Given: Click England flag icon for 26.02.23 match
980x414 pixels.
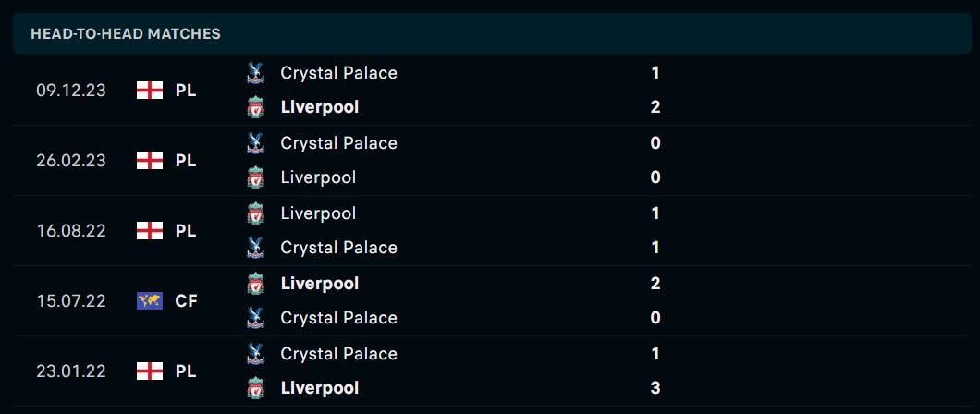Looking at the screenshot, I should tap(149, 161).
